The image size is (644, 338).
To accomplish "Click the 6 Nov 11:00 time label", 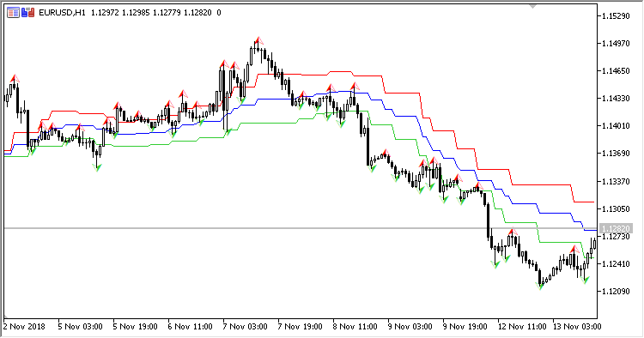I will point(190,327).
